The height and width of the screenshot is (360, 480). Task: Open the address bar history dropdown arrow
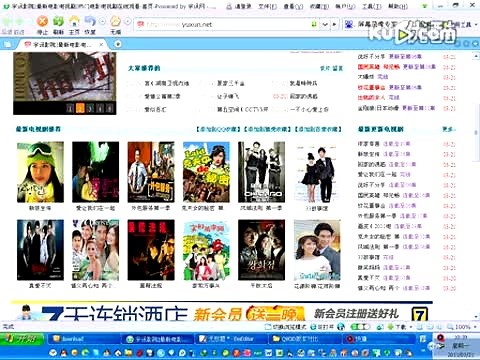pos(325,24)
